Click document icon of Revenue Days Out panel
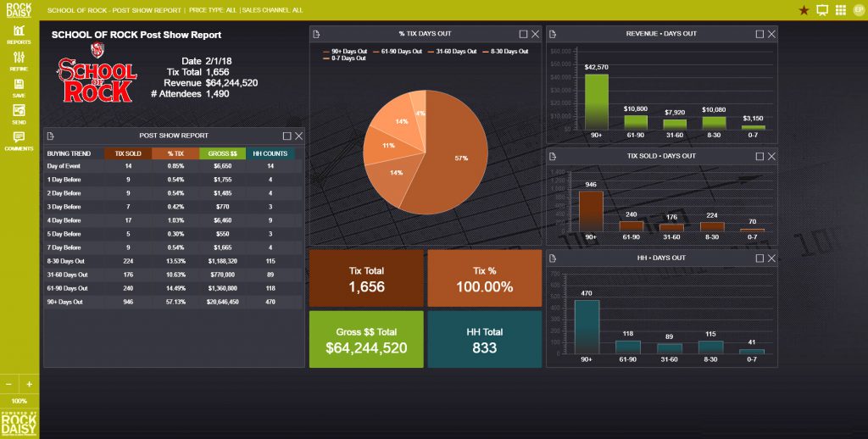 click(553, 34)
